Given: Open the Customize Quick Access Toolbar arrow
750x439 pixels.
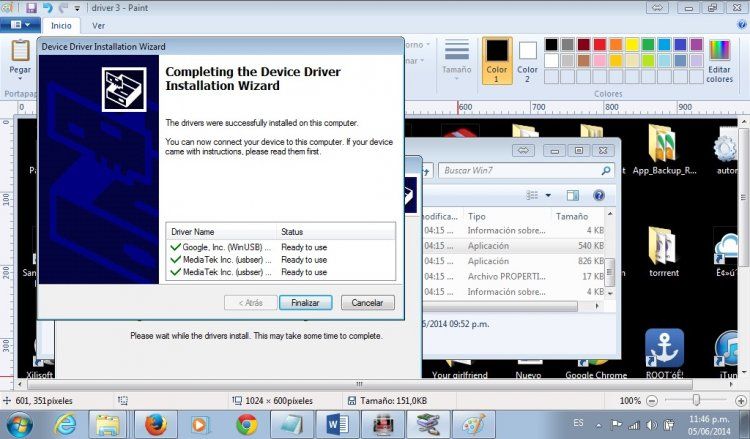Looking at the screenshot, I should coord(77,8).
